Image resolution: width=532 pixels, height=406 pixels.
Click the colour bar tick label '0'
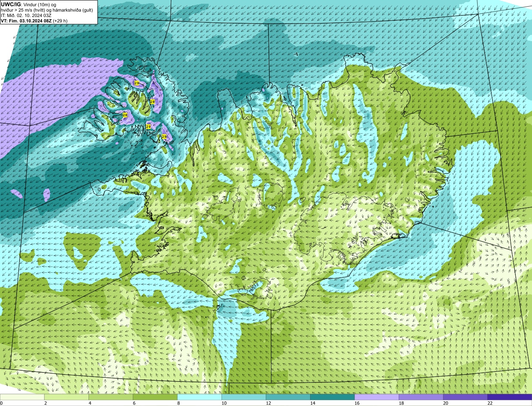point(1,403)
